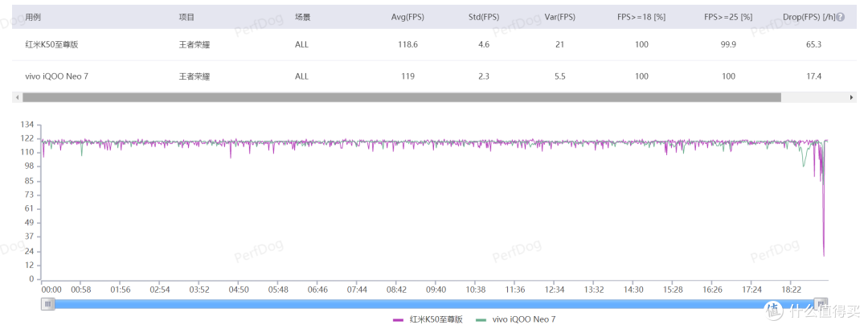
Task: Click the Drop(FPS) help question-mark icon
Action: coord(841,17)
